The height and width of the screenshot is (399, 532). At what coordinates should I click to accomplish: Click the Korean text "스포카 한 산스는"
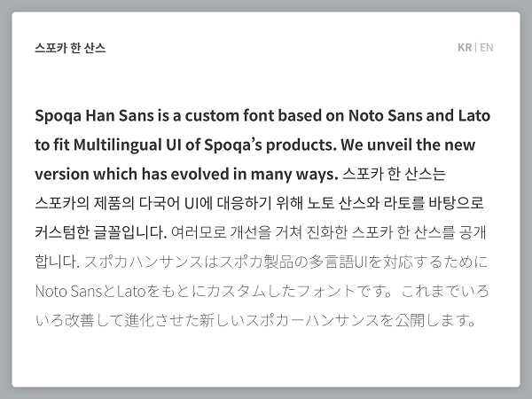click(394, 174)
